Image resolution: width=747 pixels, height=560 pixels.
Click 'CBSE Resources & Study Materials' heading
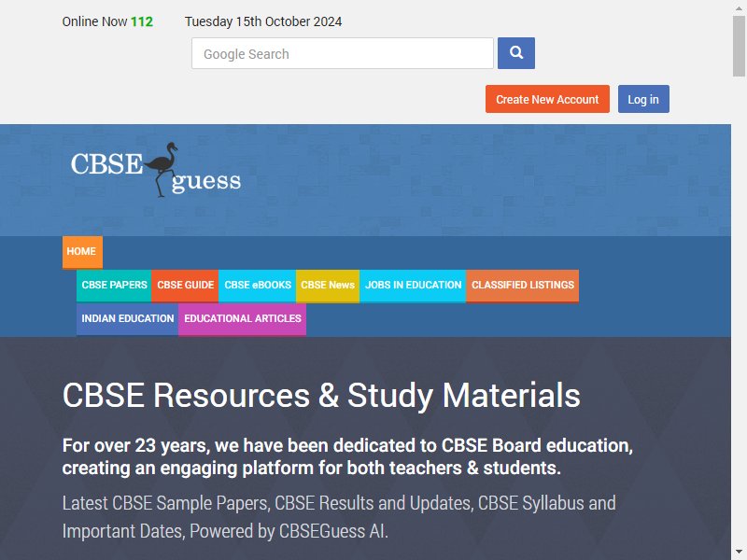click(321, 395)
